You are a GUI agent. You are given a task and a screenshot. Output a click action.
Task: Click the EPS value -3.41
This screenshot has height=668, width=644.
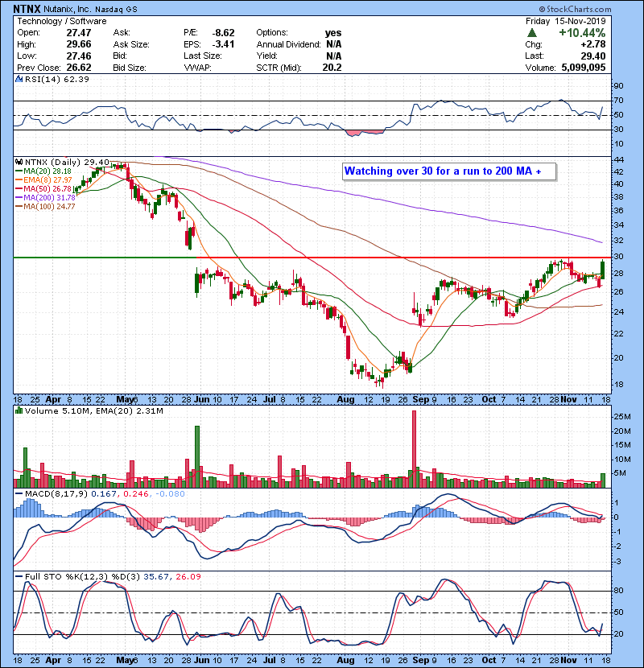point(223,44)
